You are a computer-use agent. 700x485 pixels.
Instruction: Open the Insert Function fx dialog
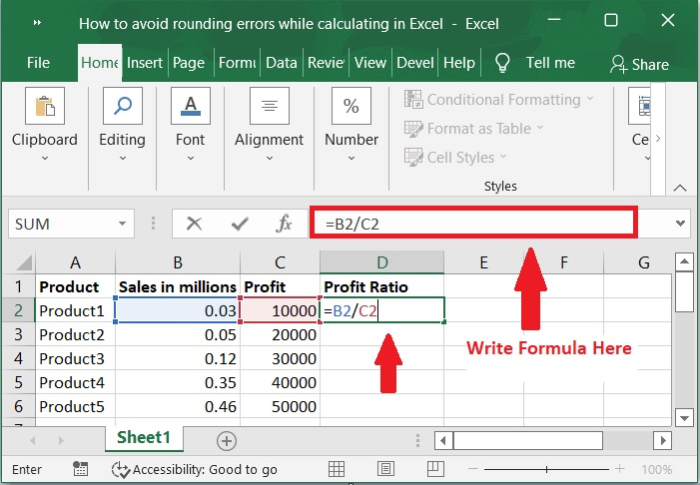pyautogui.click(x=284, y=223)
